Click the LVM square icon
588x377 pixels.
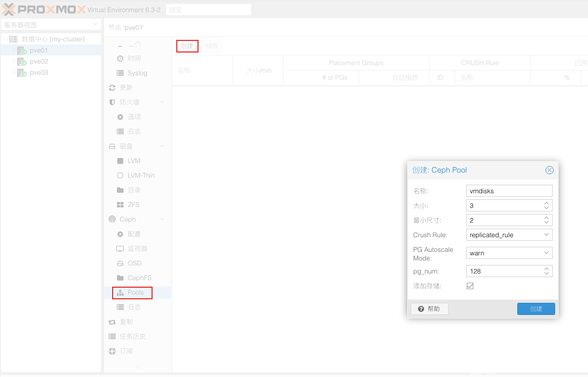pyautogui.click(x=120, y=161)
